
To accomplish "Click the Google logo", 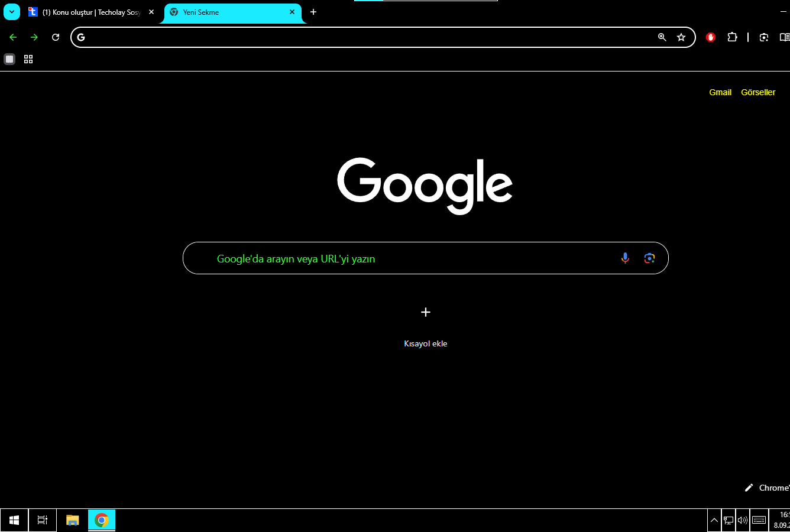I will (x=425, y=185).
